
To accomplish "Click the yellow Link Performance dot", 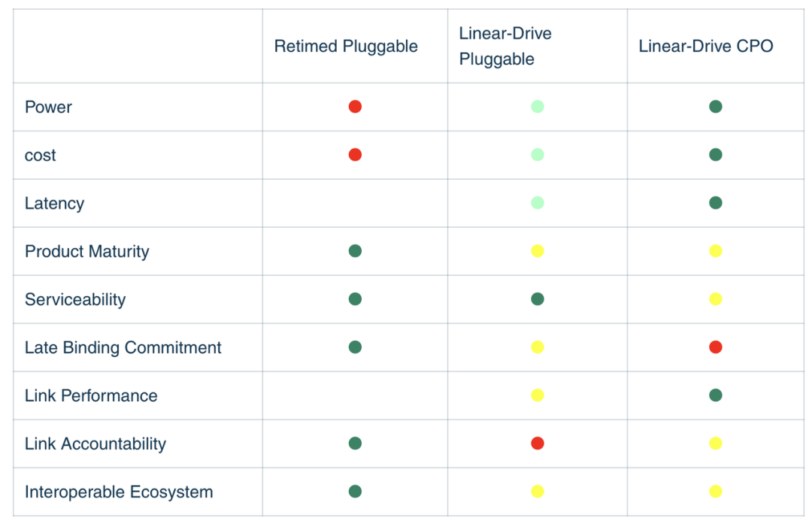I will point(537,395).
